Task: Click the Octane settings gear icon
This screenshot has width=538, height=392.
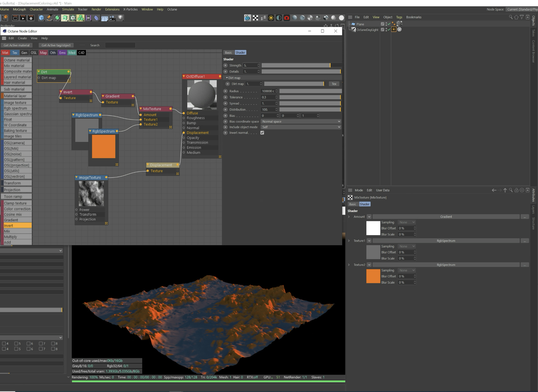Action: click(341, 18)
